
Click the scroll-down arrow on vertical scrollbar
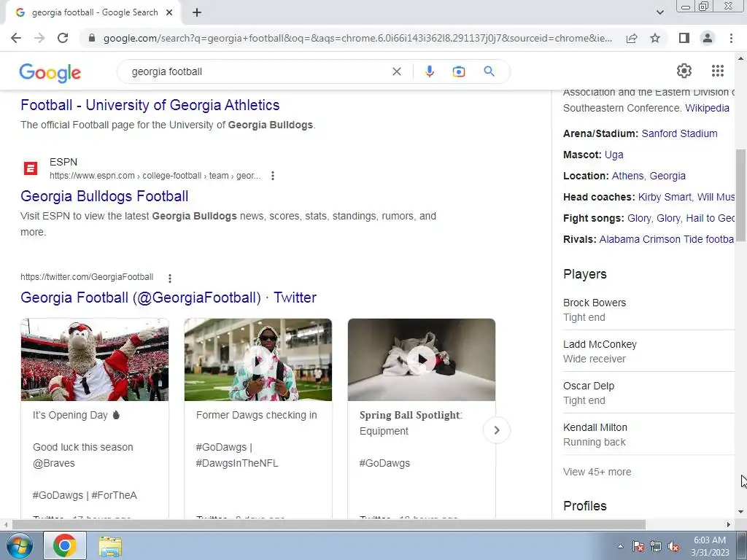[741, 512]
